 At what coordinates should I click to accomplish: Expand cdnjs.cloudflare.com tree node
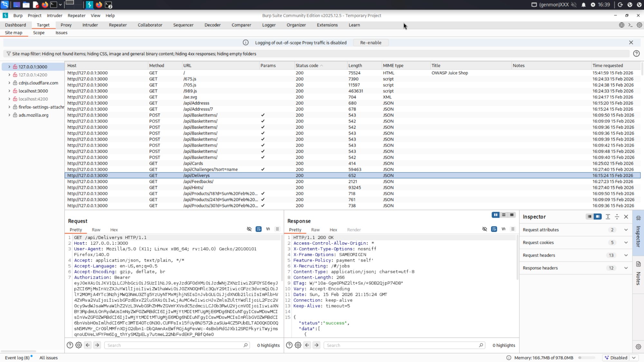(9, 83)
